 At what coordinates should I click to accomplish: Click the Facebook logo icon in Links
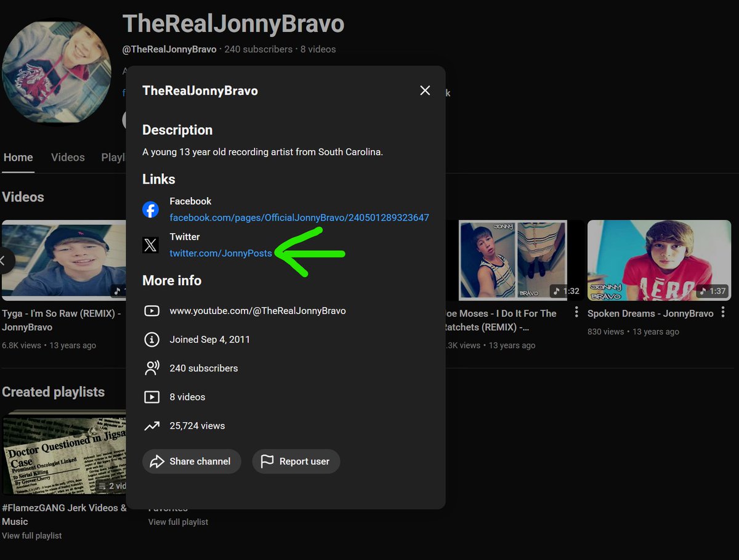coord(151,209)
